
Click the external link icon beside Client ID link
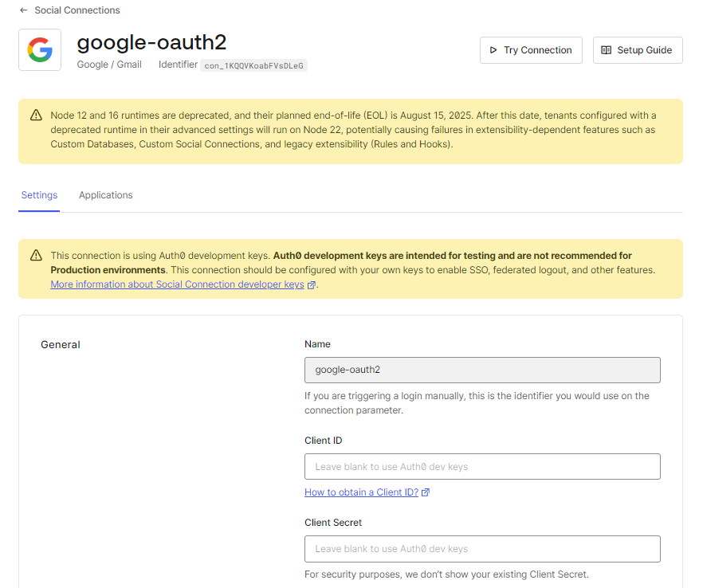[425, 492]
